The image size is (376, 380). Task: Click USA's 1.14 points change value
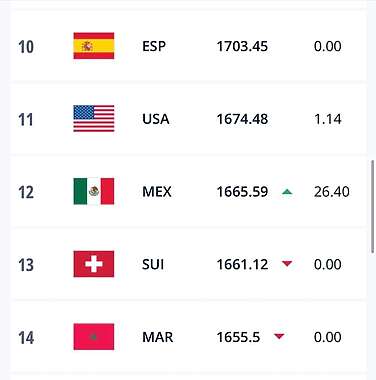(x=328, y=119)
